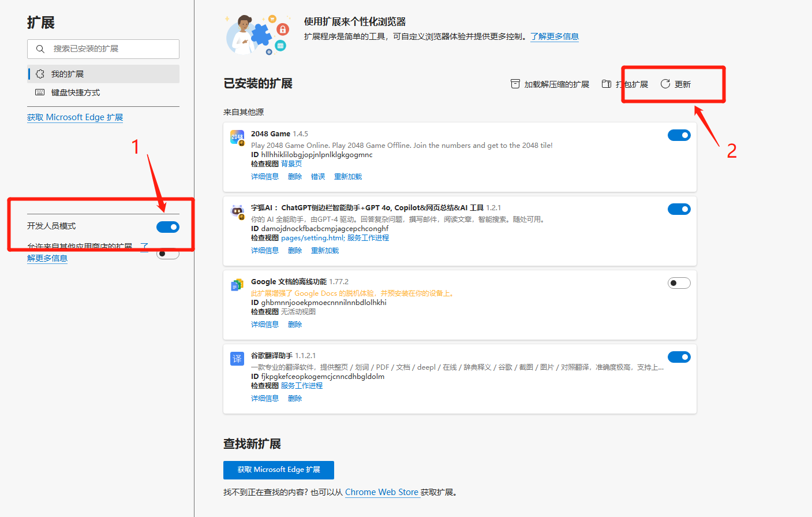Screen dimensions: 812x517
Task: Enable the Google 文档的离线功能 toggle
Action: tap(679, 283)
